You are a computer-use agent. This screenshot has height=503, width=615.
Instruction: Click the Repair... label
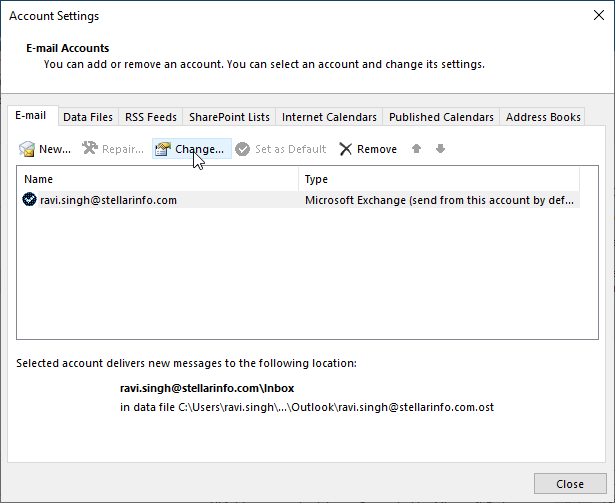tap(123, 149)
